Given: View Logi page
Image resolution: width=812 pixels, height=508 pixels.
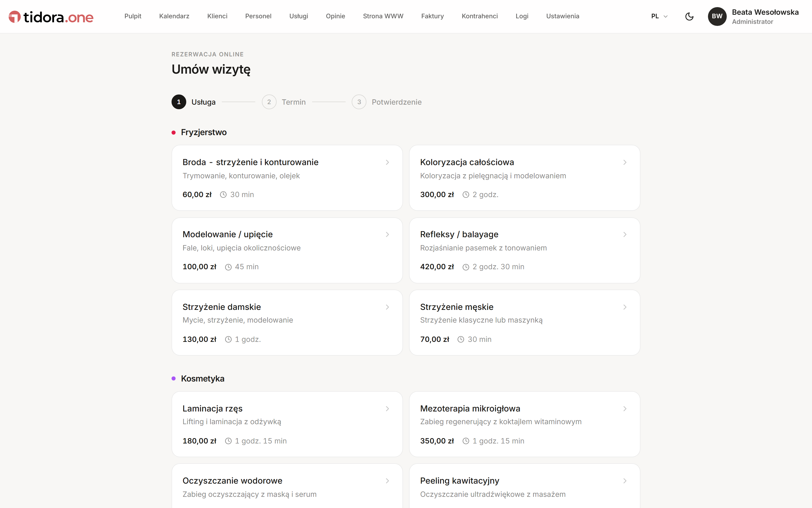Looking at the screenshot, I should tap(522, 16).
